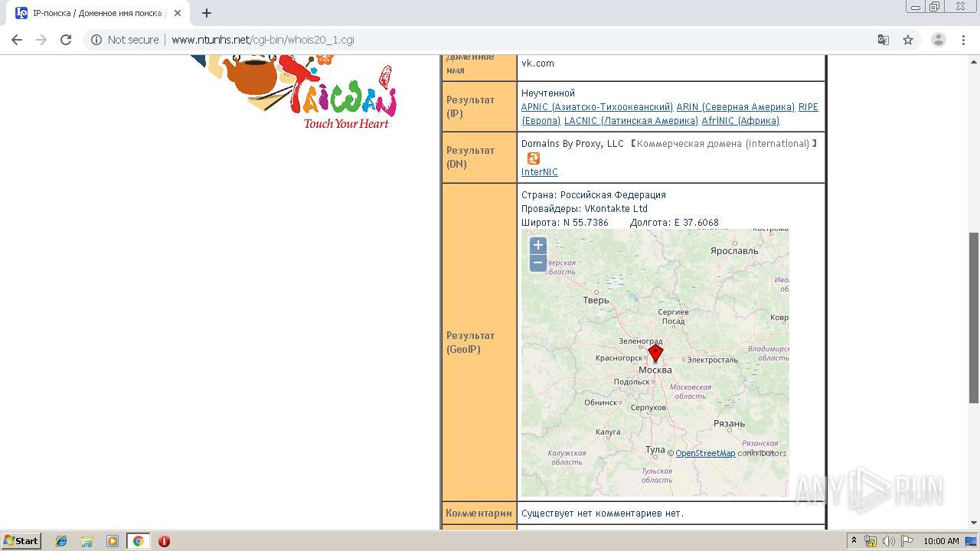Launch Internet Explorer from taskbar
Viewport: 980px width, 551px height.
[61, 541]
